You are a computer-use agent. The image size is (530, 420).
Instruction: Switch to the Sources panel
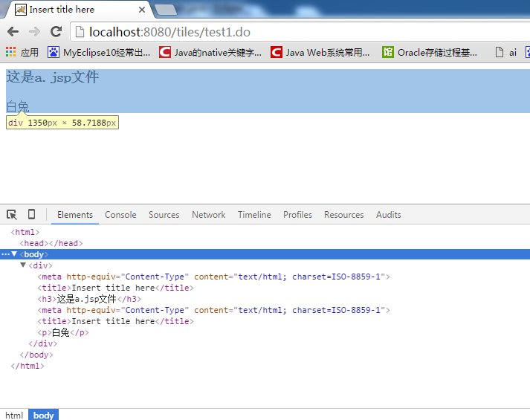(x=164, y=215)
